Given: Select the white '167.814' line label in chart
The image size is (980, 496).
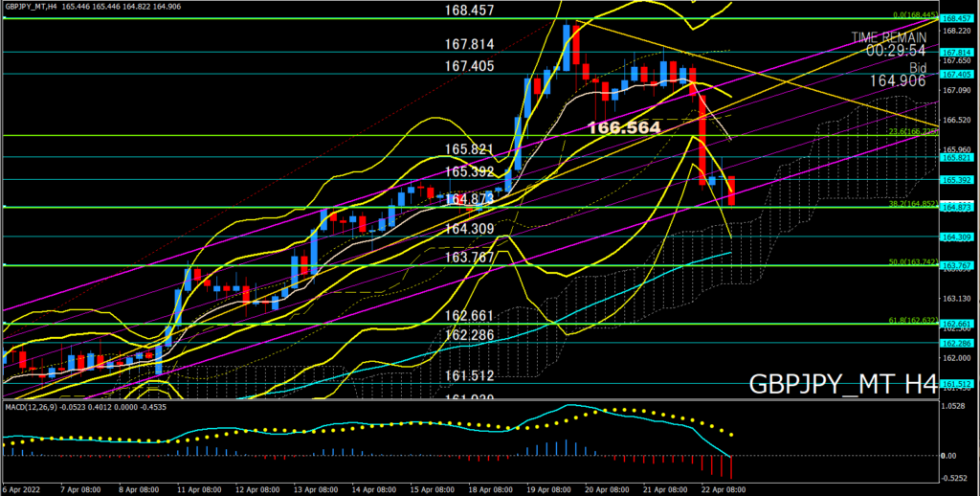Looking at the screenshot, I should click(x=469, y=44).
